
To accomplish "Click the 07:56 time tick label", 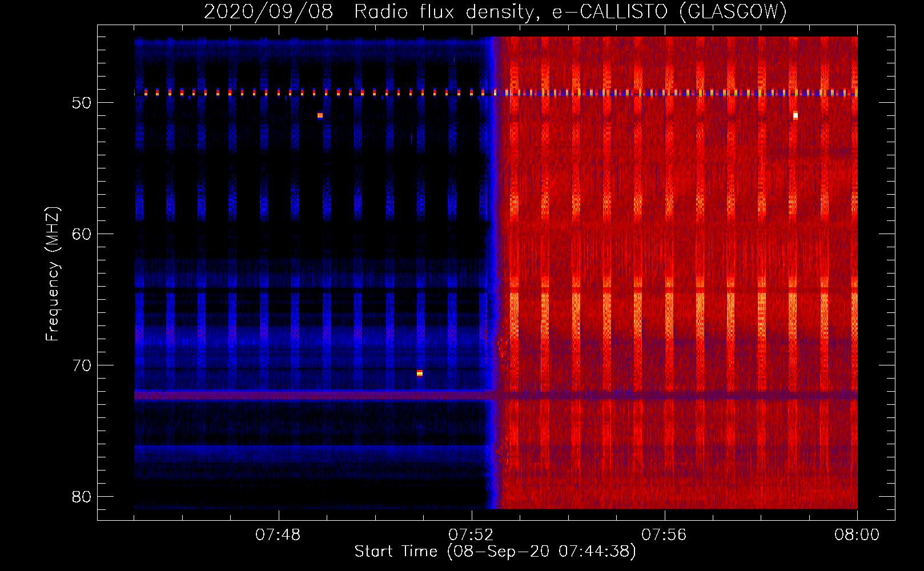I will (x=664, y=535).
